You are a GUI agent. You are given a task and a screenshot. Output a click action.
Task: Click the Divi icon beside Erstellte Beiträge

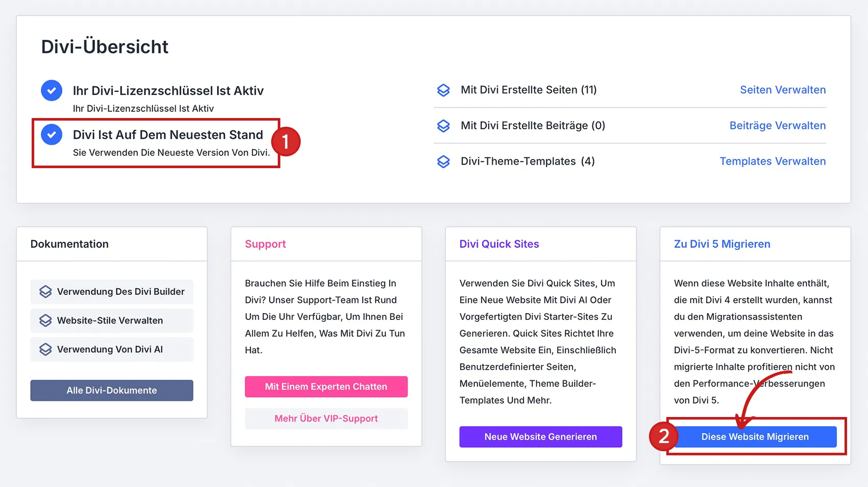(x=443, y=126)
